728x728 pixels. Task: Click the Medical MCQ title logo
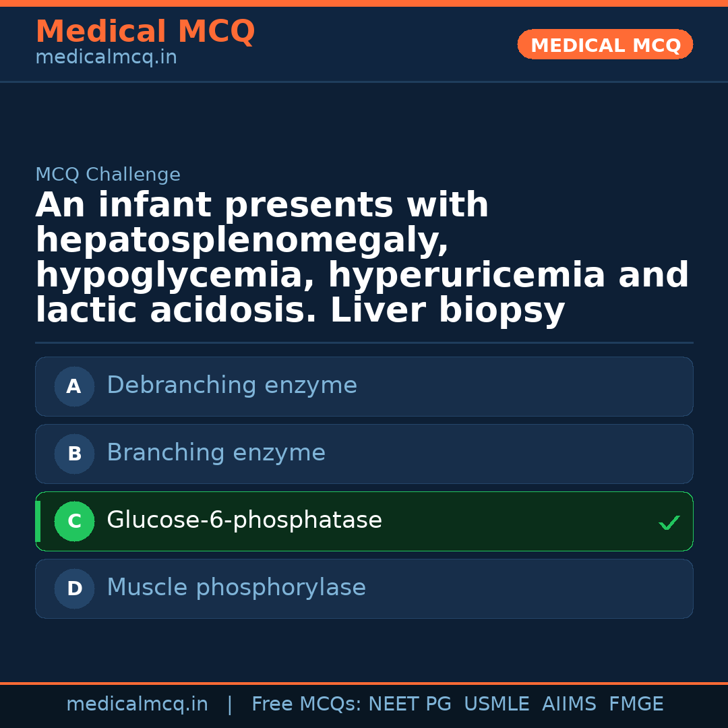tap(145, 32)
